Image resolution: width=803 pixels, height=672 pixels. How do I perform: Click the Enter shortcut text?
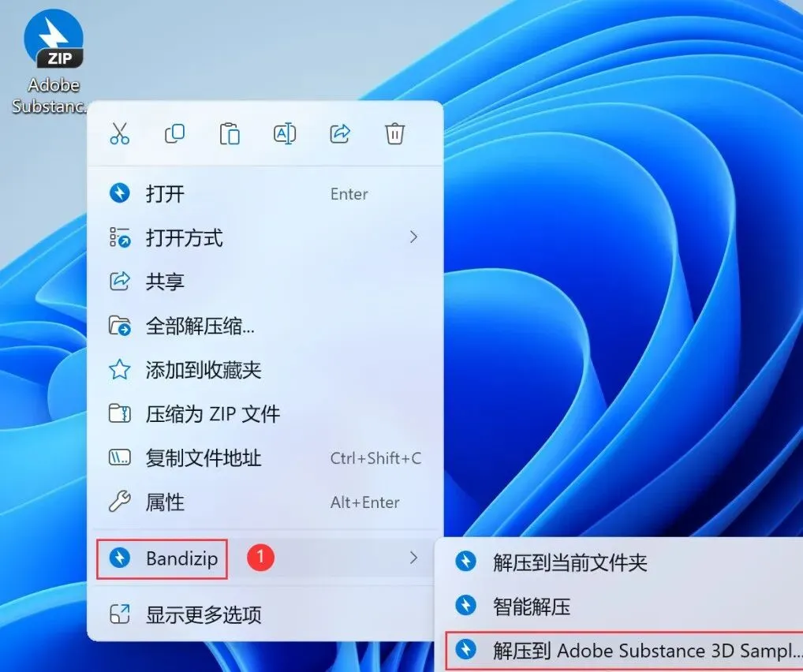tap(349, 194)
